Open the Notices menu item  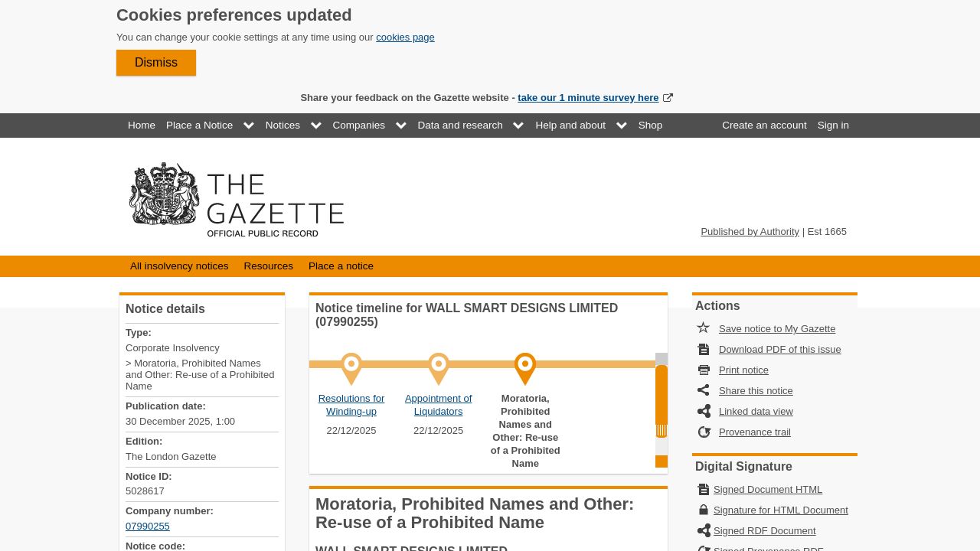283,126
